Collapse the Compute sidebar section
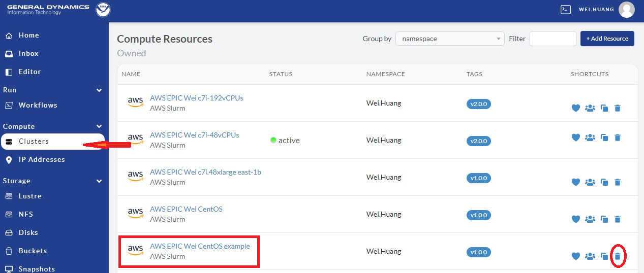 pyautogui.click(x=99, y=126)
